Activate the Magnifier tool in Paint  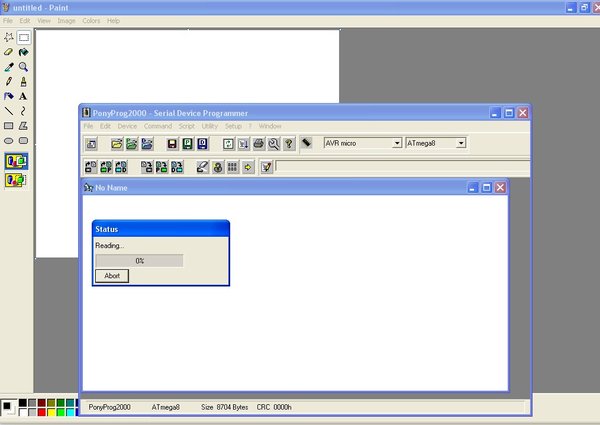tap(24, 67)
